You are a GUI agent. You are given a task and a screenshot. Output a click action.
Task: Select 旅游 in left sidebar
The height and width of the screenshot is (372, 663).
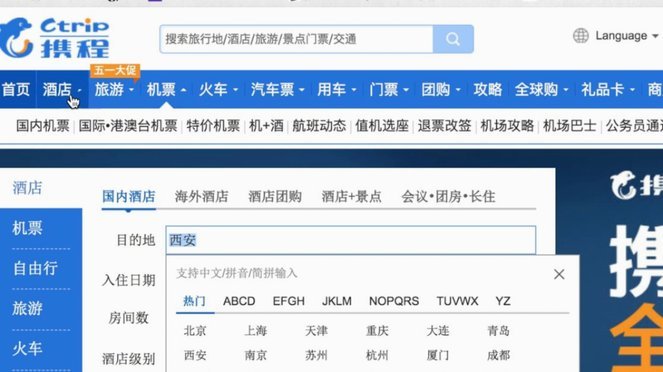click(x=27, y=309)
